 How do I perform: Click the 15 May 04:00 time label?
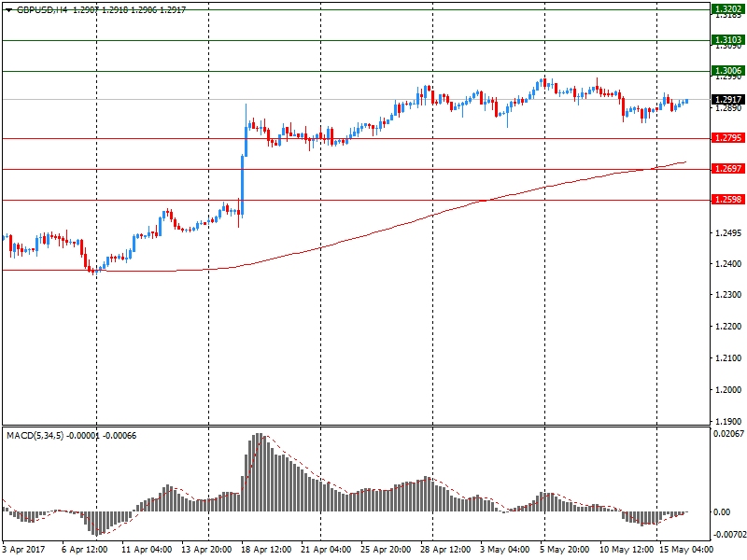click(686, 550)
